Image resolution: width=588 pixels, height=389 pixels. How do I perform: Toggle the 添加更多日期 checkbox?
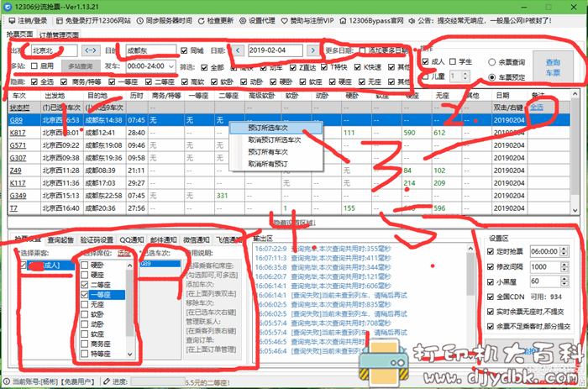(362, 50)
